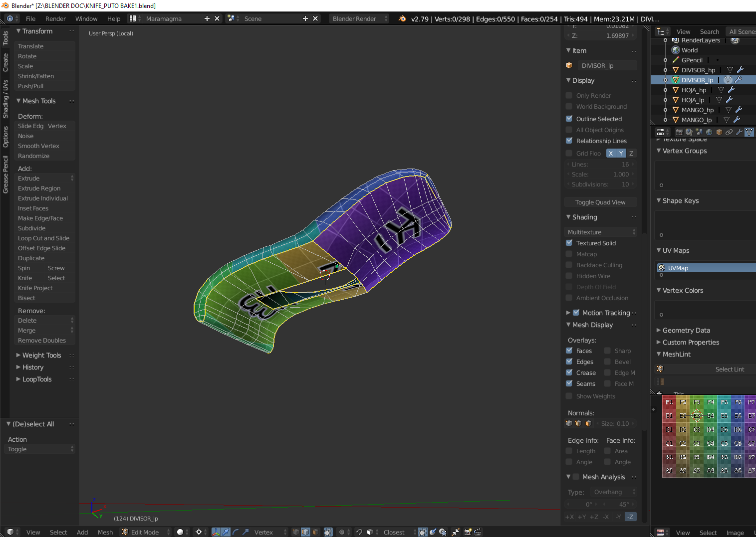756x537 pixels.
Task: Toggle the 3D manipulator widget icon
Action: pyautogui.click(x=216, y=532)
